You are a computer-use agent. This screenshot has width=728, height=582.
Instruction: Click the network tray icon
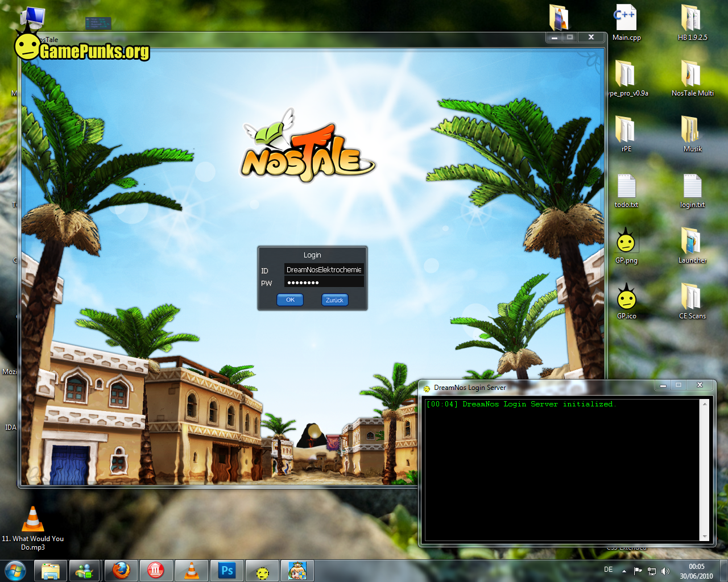652,571
